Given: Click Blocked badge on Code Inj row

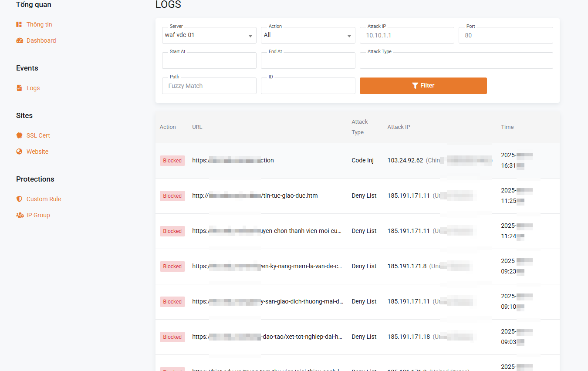Looking at the screenshot, I should click(x=172, y=161).
